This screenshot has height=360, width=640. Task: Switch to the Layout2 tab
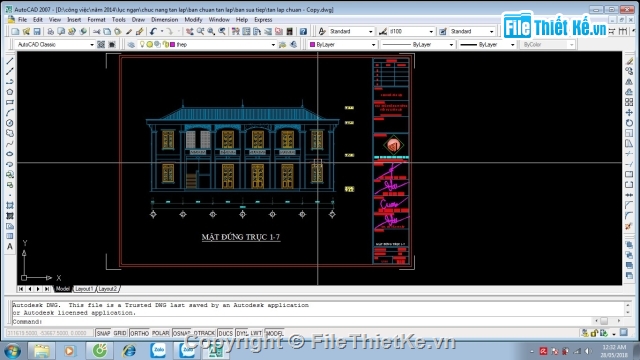pyautogui.click(x=108, y=289)
